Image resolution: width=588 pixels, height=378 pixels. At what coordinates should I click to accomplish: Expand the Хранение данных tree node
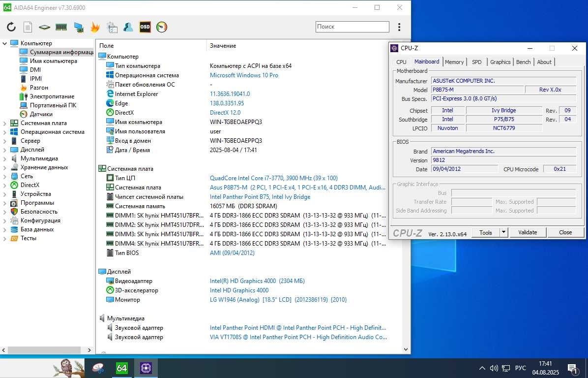click(x=5, y=167)
